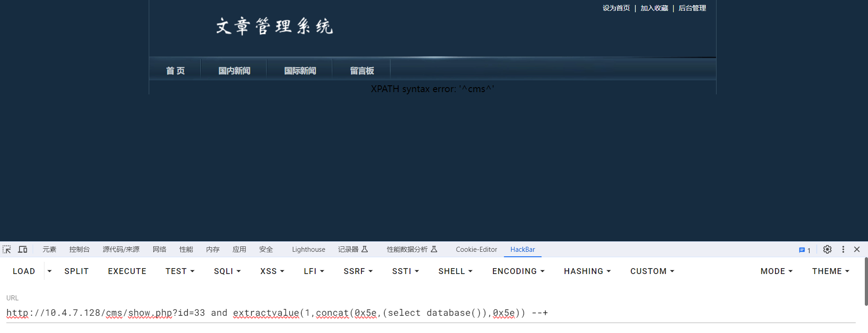
Task: Go to 首页 in site navigation
Action: (x=175, y=71)
